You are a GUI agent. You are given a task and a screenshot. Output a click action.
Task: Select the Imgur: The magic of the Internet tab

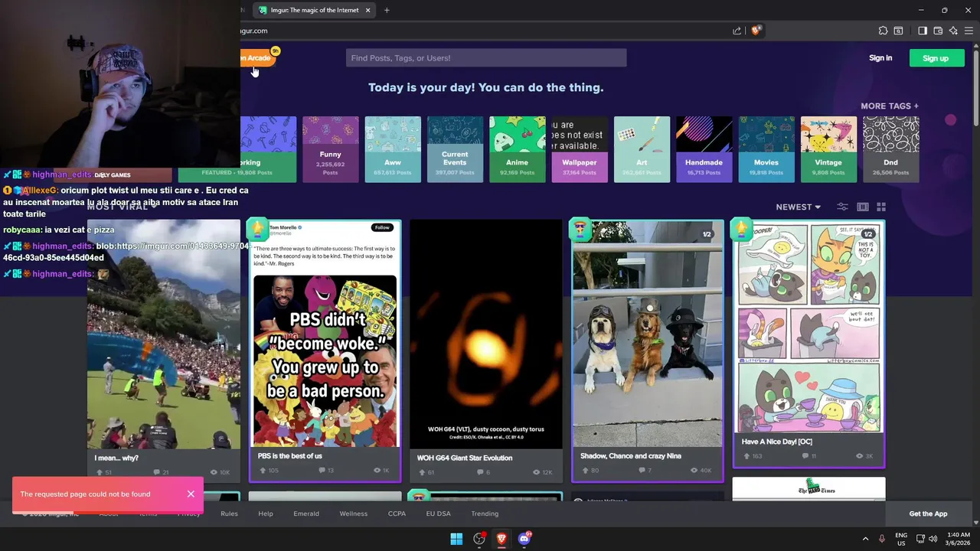click(315, 10)
